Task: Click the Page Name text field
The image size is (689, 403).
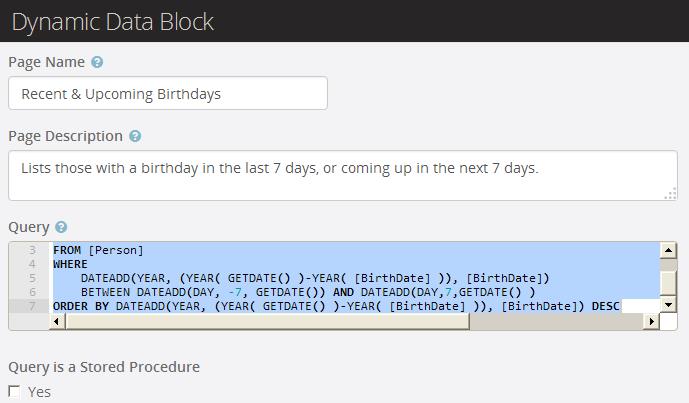Action: [167, 94]
